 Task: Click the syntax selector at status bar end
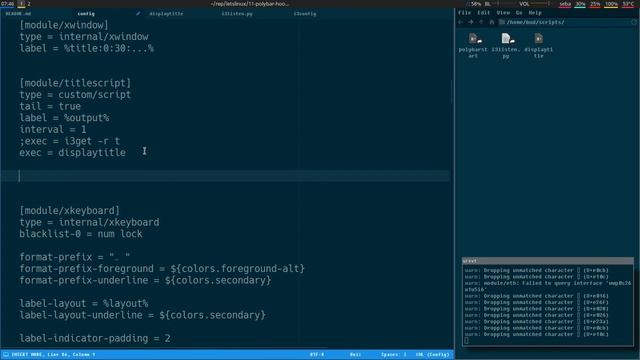tap(433, 354)
